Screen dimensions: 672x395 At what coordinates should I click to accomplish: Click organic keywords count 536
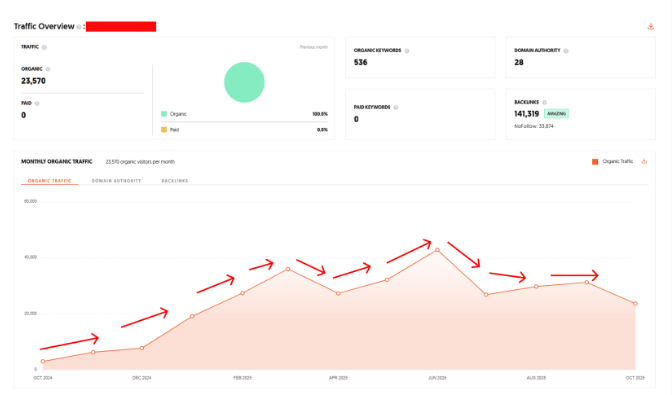pos(360,63)
